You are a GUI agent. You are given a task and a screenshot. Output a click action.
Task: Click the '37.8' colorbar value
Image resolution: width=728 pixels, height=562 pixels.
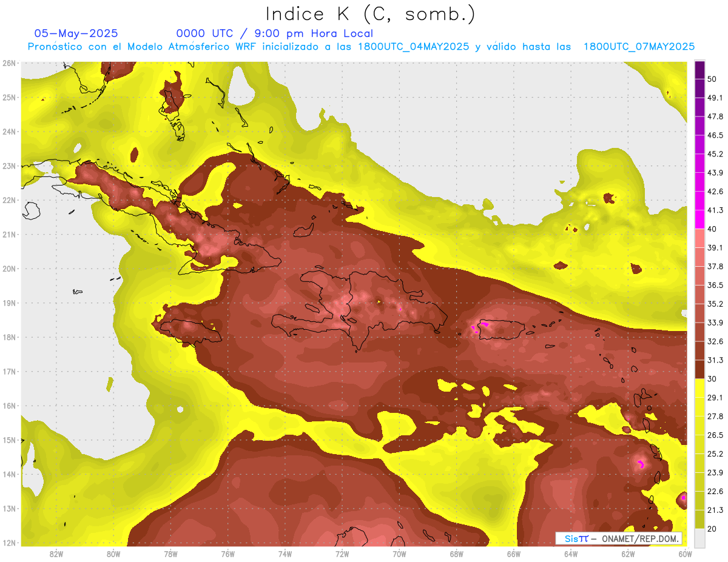click(x=715, y=266)
